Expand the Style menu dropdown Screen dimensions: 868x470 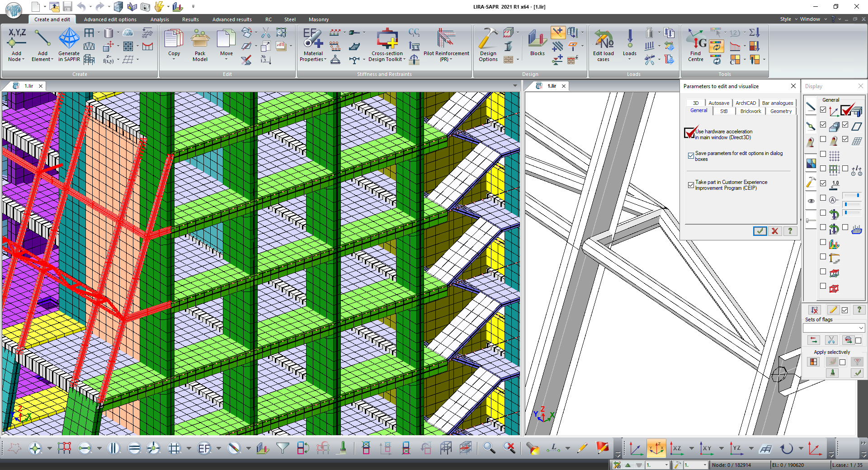(x=788, y=19)
